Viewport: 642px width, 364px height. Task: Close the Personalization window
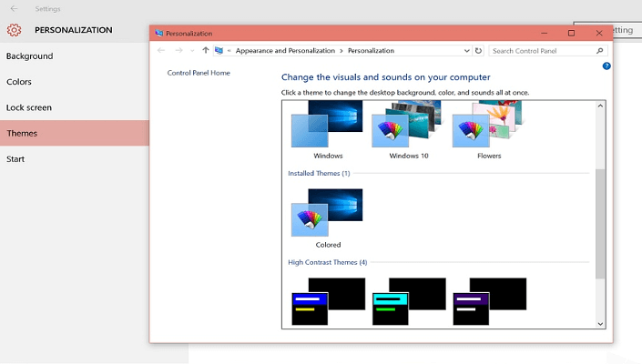(599, 33)
